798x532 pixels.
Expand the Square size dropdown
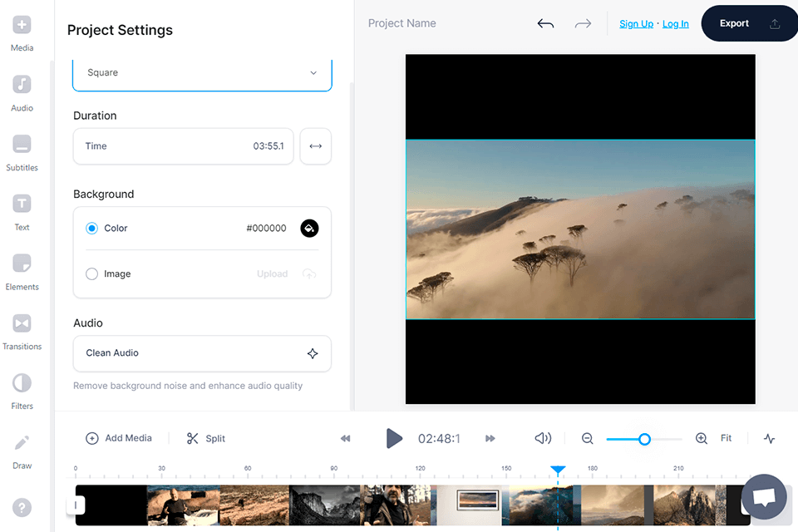202,73
